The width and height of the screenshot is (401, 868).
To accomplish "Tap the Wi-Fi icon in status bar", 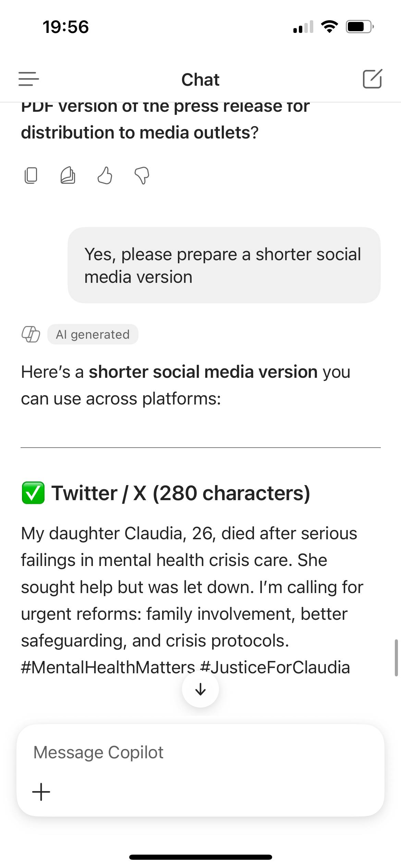I will [x=329, y=27].
